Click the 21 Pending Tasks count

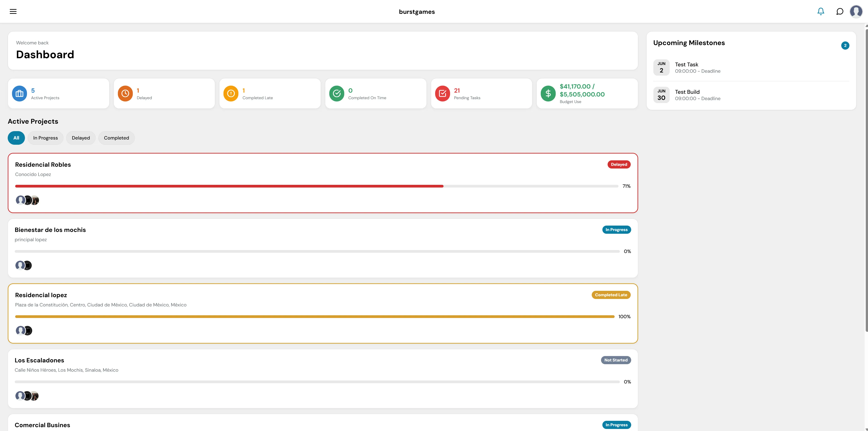(457, 91)
